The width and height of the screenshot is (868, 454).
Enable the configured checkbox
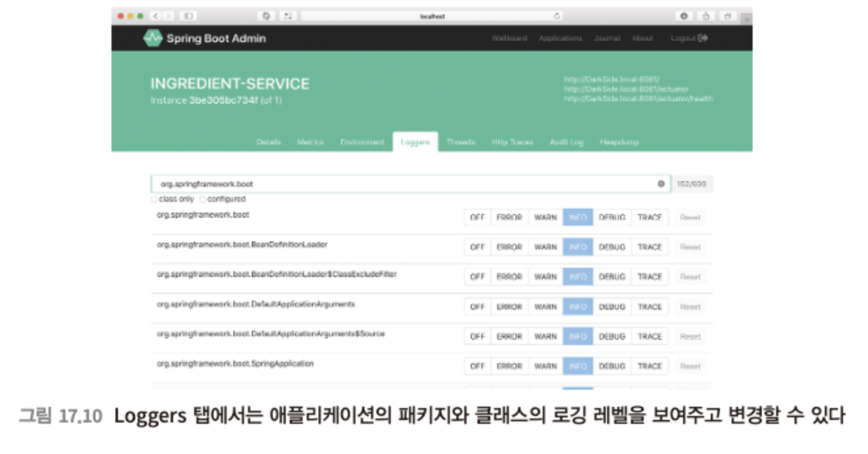tap(203, 199)
